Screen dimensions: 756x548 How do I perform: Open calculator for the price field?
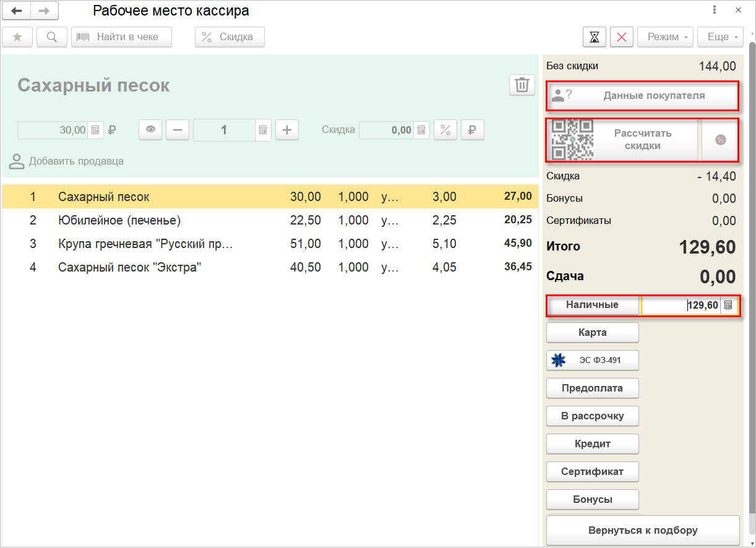point(95,130)
